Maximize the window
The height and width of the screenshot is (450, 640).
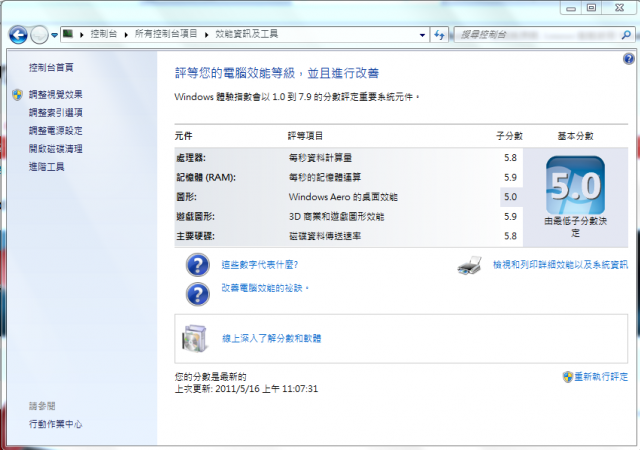pos(591,7)
